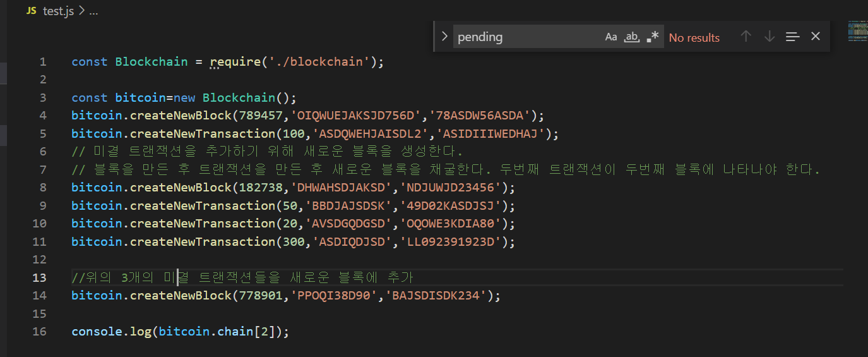Click line number 4 in gutter
Viewport: 868px width, 357px height.
click(x=42, y=116)
